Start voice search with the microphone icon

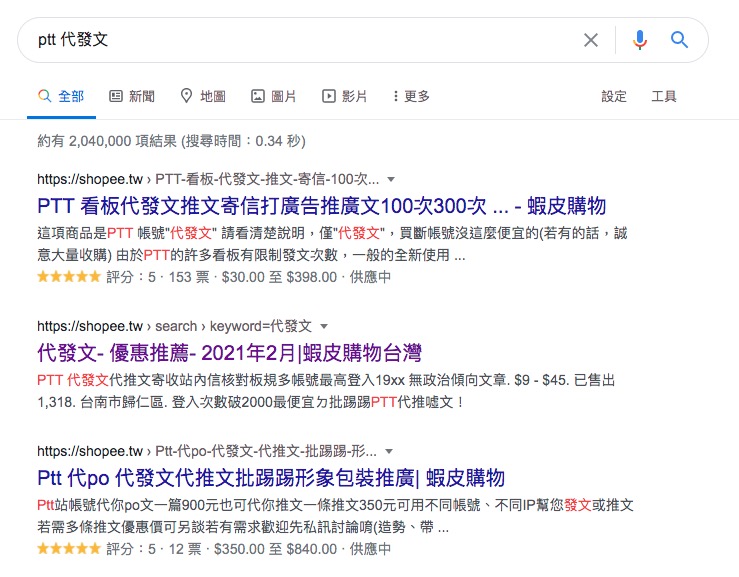coord(640,40)
